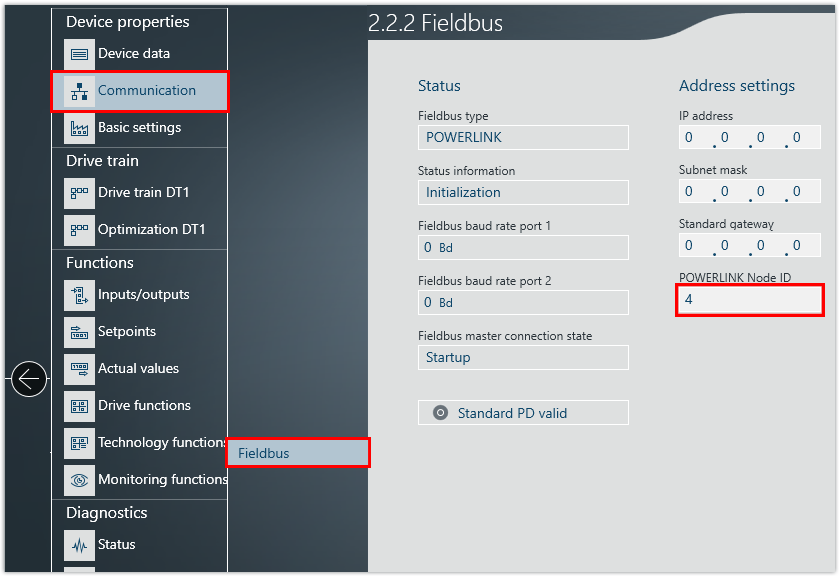Click the Status information Initialization field
840x577 pixels.
(x=523, y=193)
